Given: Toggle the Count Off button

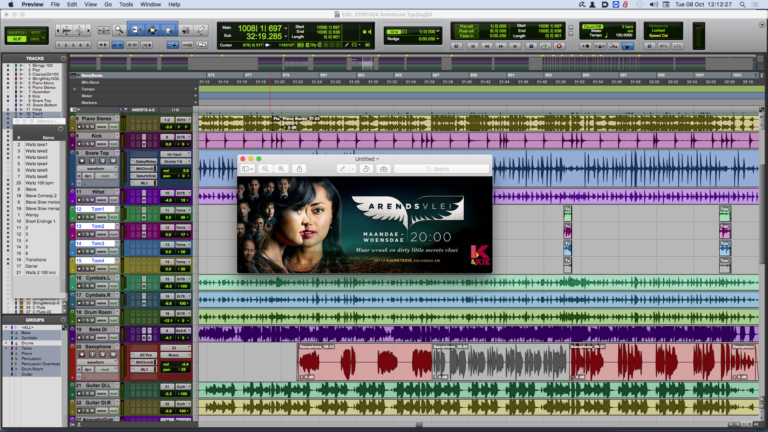Looking at the screenshot, I should (x=593, y=27).
